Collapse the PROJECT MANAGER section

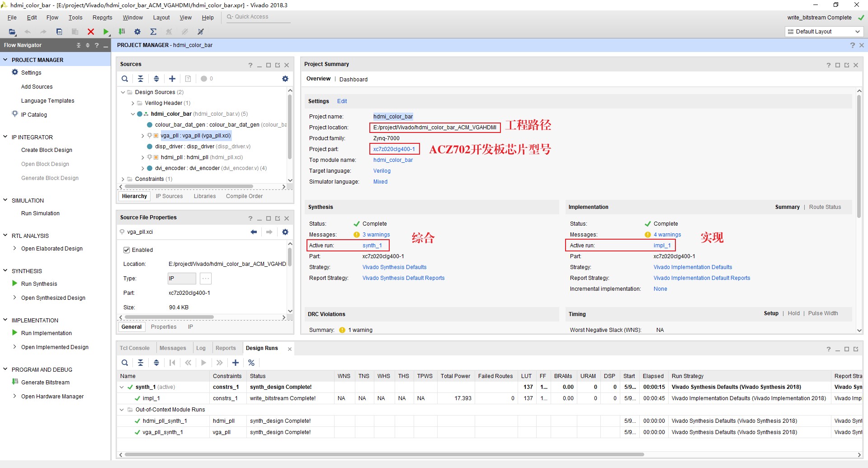click(5, 60)
